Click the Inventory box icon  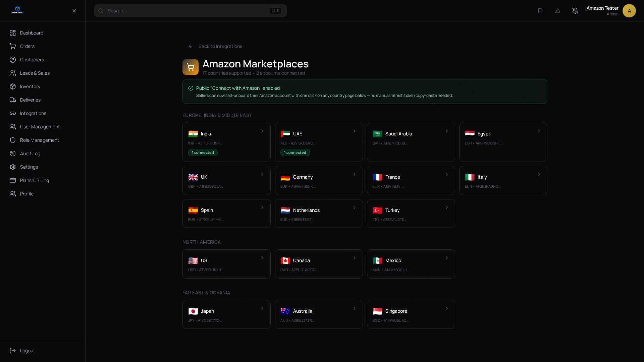coord(13,86)
